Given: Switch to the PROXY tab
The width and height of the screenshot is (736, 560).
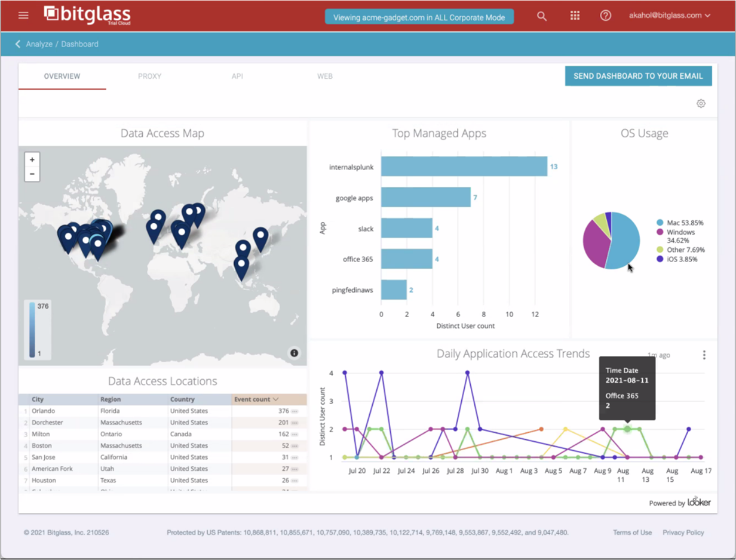Looking at the screenshot, I should 149,76.
